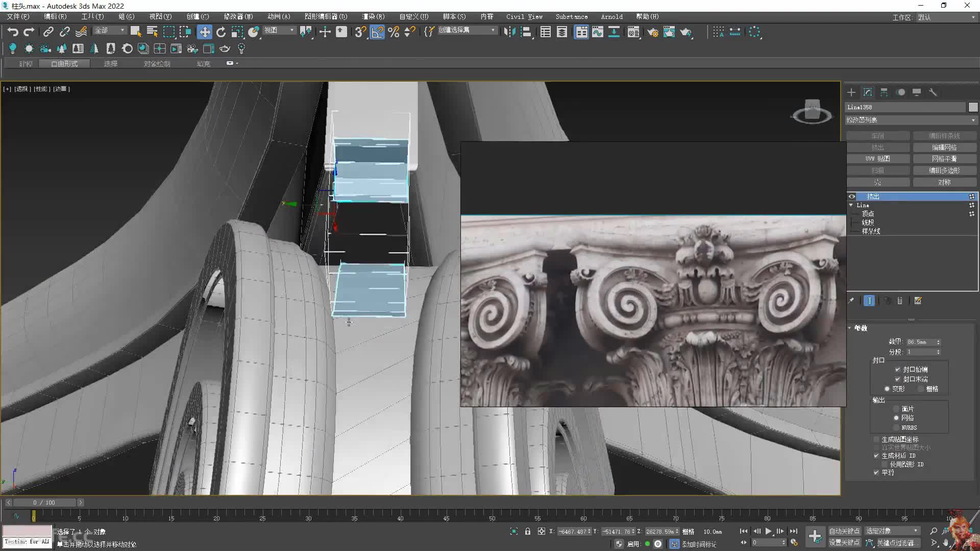The width and height of the screenshot is (980, 551).
Task: Open the Arnold menu
Action: (x=611, y=17)
